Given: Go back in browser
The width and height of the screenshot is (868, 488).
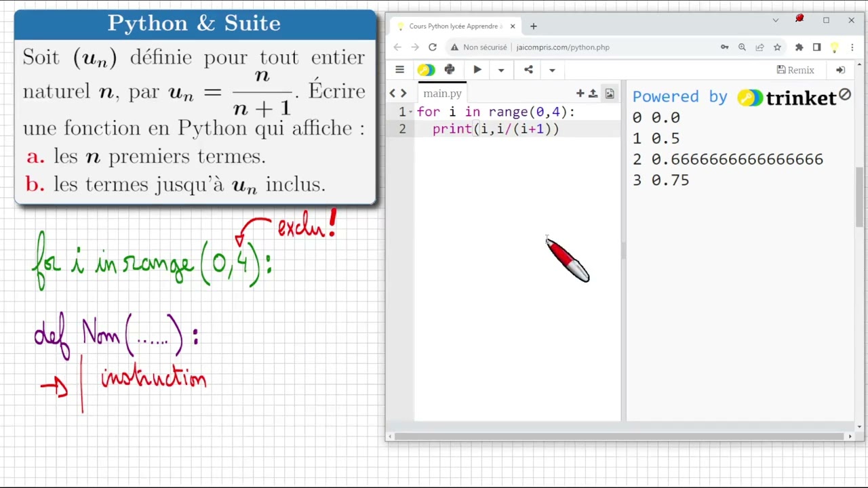Looking at the screenshot, I should point(397,47).
